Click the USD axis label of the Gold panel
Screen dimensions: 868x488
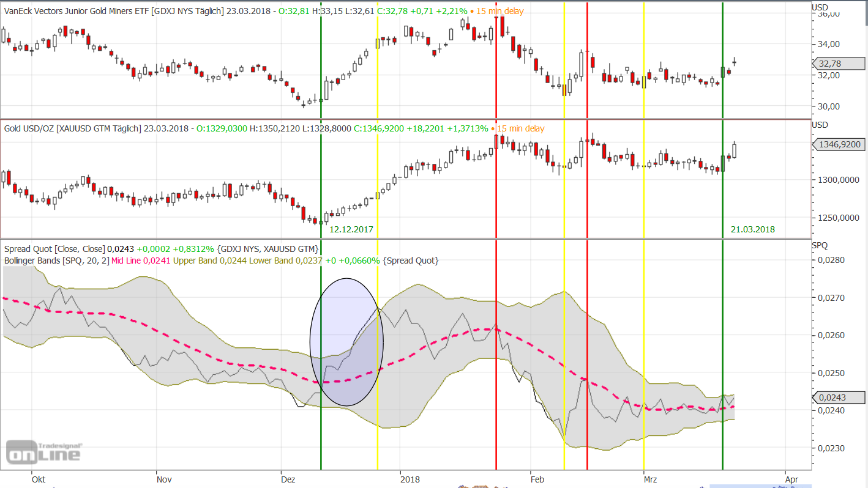point(820,125)
